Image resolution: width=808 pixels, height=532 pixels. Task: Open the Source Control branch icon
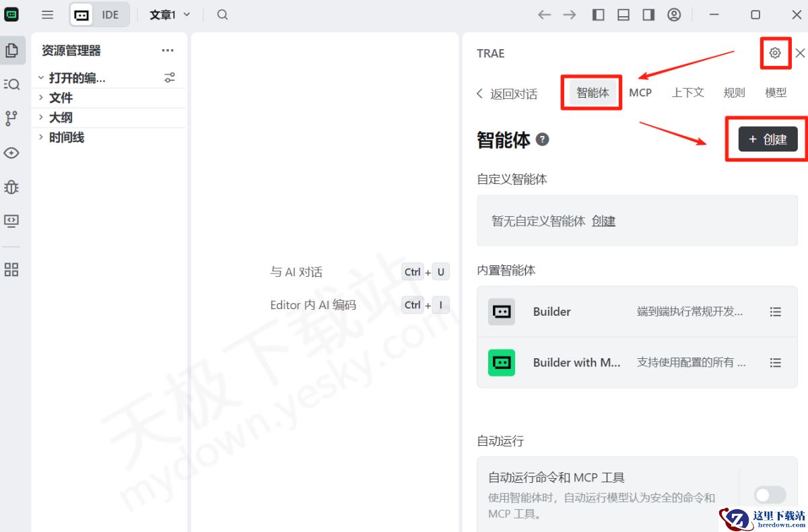[x=11, y=119]
